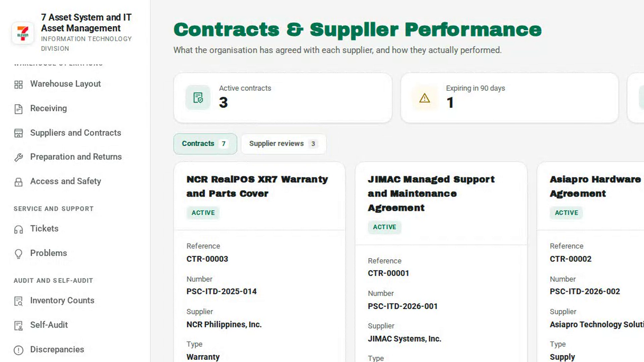
Task: Open the Discrepancies menu item
Action: tap(57, 350)
